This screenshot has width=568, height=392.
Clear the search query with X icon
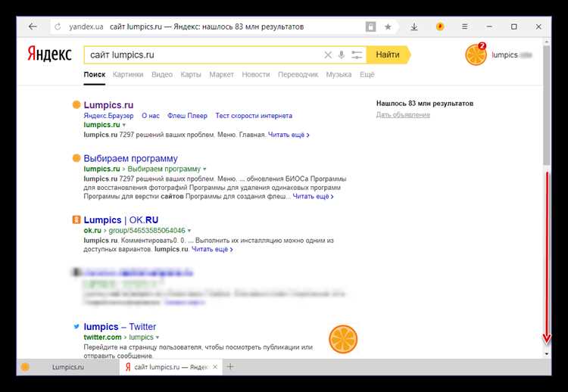(328, 55)
